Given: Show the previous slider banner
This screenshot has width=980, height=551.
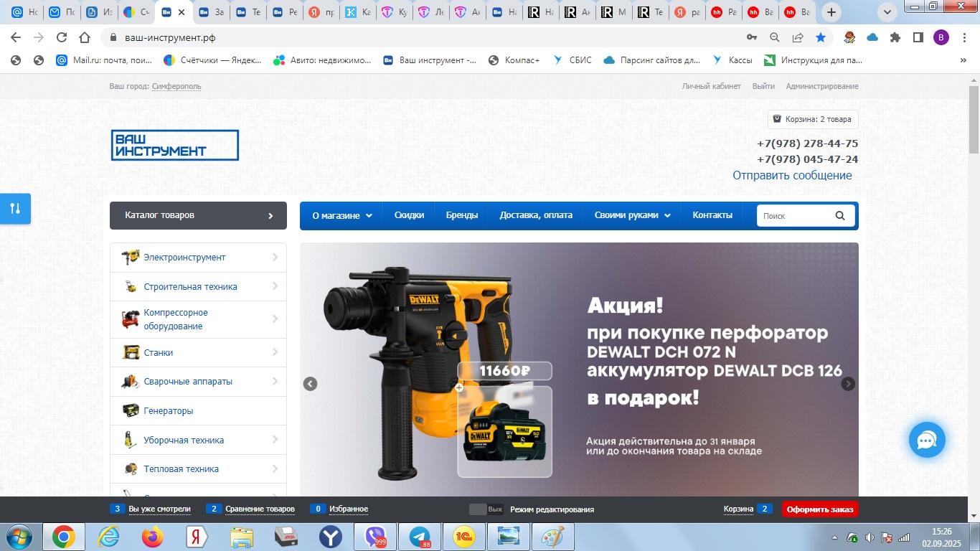Looking at the screenshot, I should 310,384.
